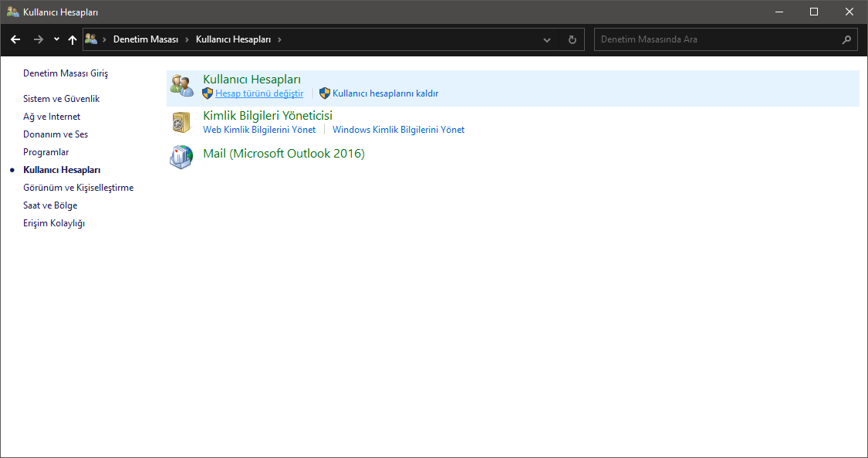Click the address bar users icon
This screenshot has width=868, height=458.
[x=91, y=39]
